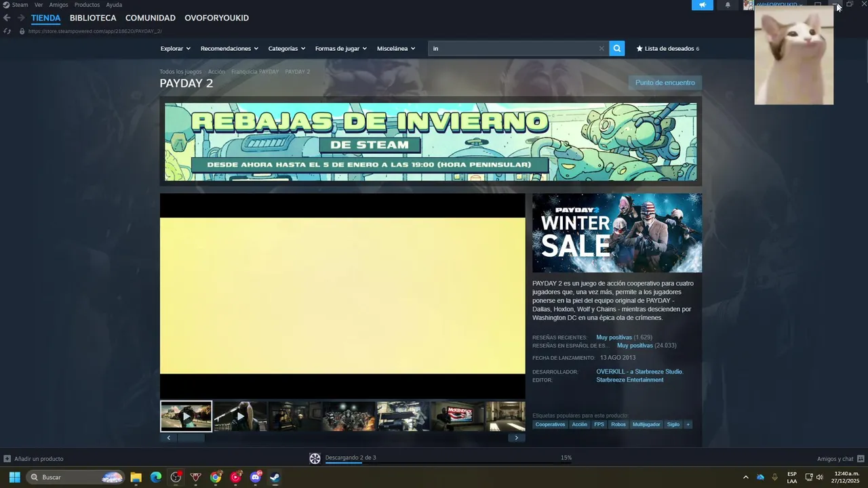The height and width of the screenshot is (488, 868).
Task: Open recent Muy positivas reviews link
Action: (614, 338)
